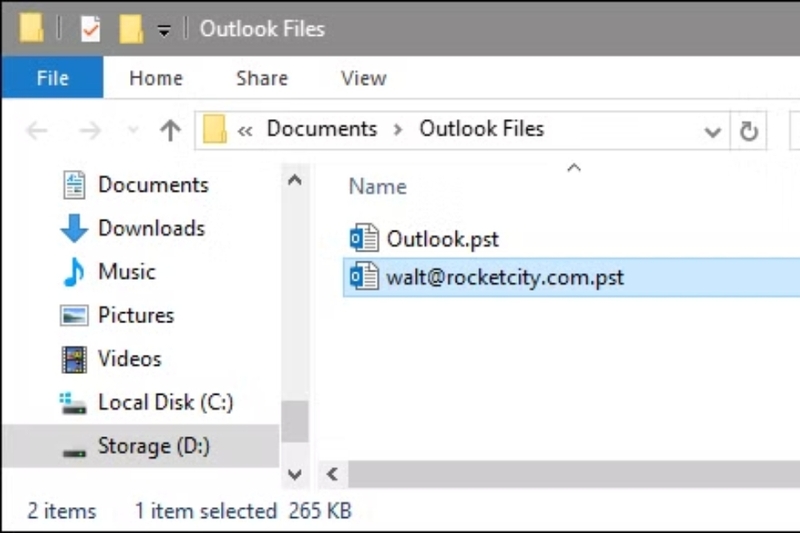Viewport: 800px width, 533px height.
Task: Select the Downloads folder in the sidebar
Action: coord(150,228)
